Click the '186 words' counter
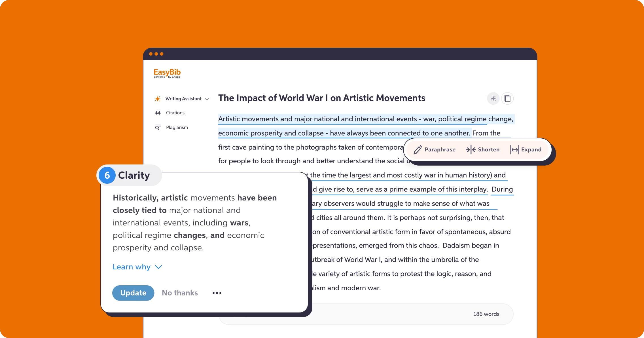Viewport: 644px width, 338px height. coord(486,314)
